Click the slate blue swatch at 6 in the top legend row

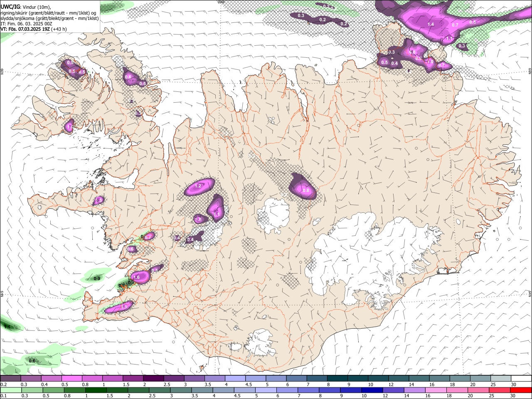coord(296,379)
